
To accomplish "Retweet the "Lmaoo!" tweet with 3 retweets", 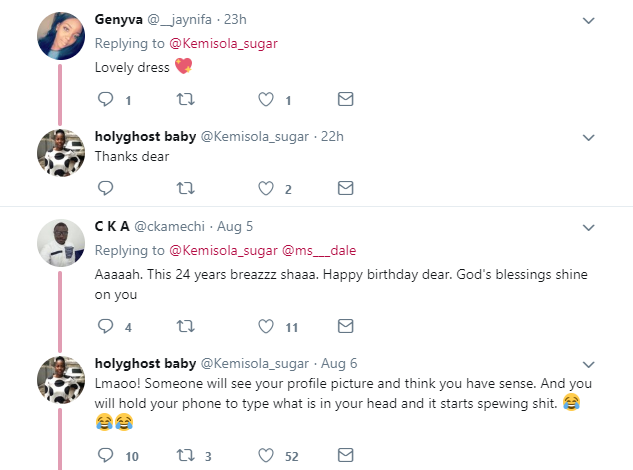I will 185,455.
